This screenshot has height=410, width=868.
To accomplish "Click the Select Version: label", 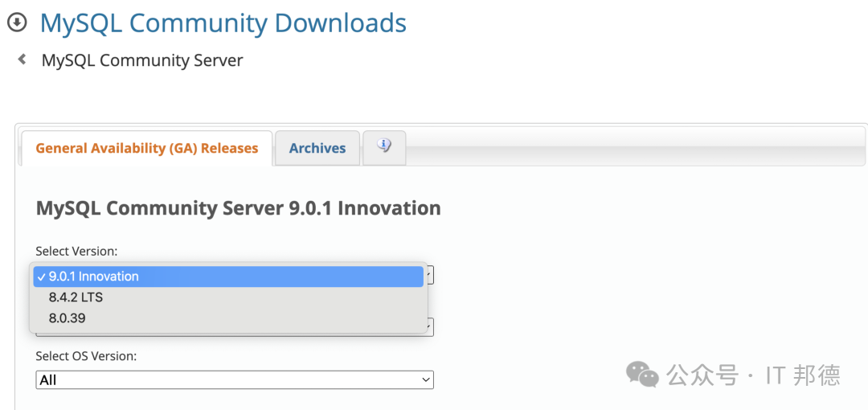I will [77, 251].
